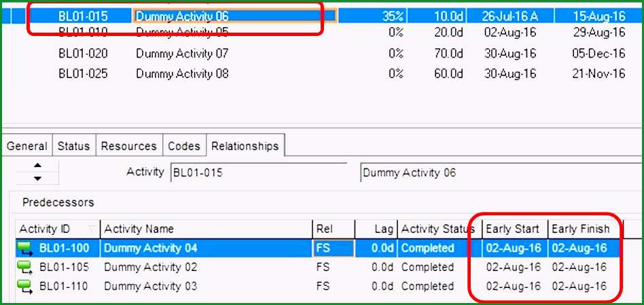Select activity row BL01-020

coord(321,54)
